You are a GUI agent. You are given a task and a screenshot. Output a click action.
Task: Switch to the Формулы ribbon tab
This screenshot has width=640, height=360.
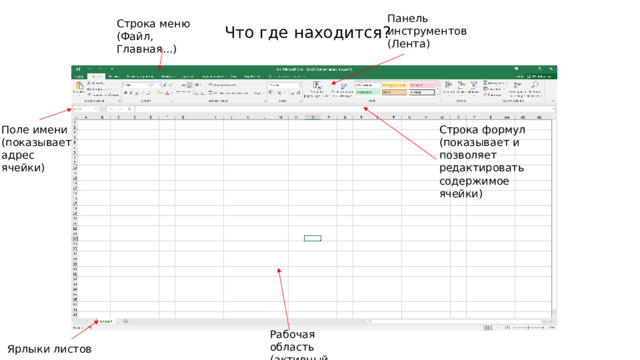[x=168, y=76]
